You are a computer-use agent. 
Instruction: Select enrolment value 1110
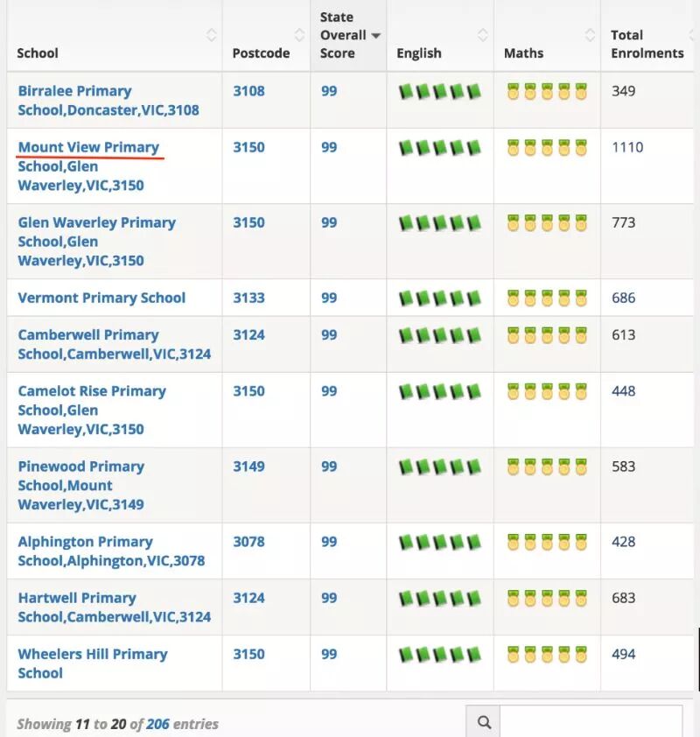[x=627, y=148]
